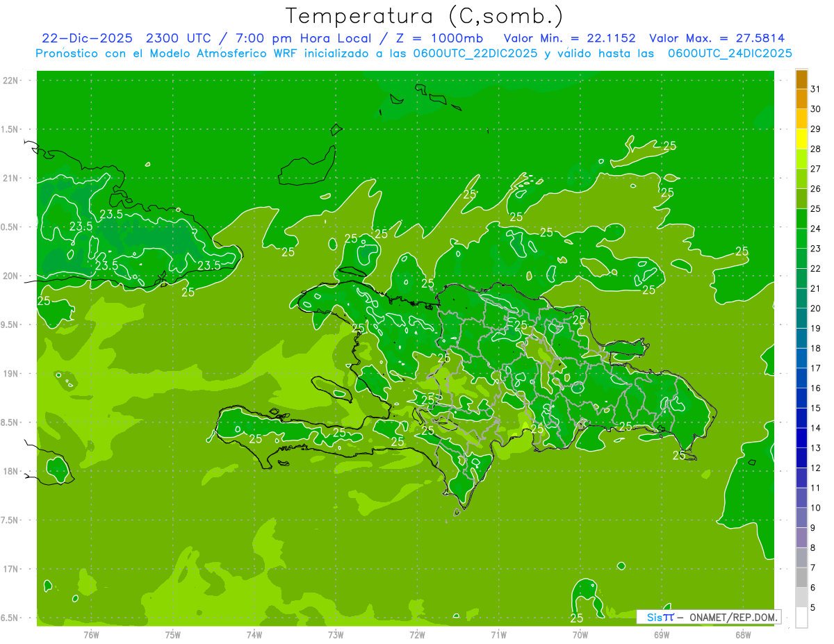Viewport: 834px width, 644px height.
Task: Click the legend swatch between 30 and 31
Action: pyautogui.click(x=801, y=99)
